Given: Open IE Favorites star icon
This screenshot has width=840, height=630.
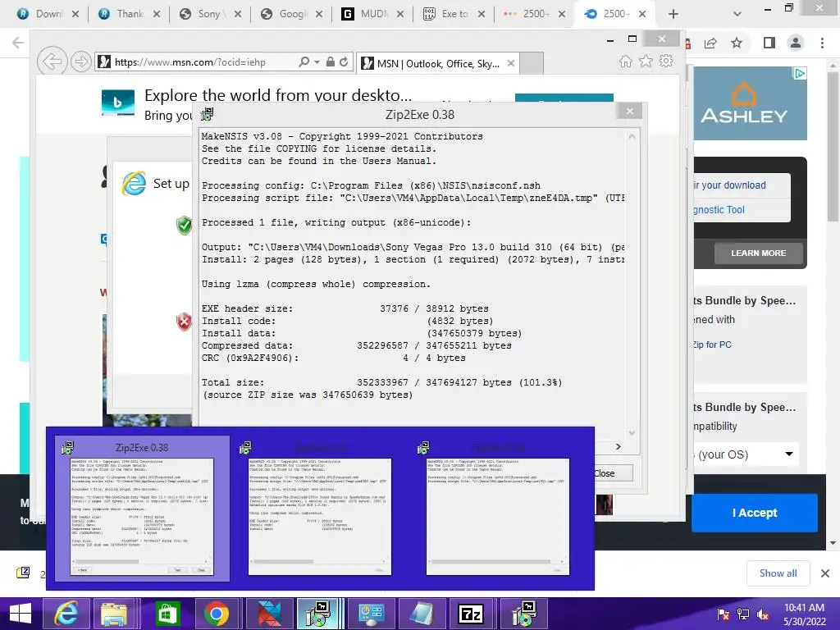Looking at the screenshot, I should [x=646, y=61].
